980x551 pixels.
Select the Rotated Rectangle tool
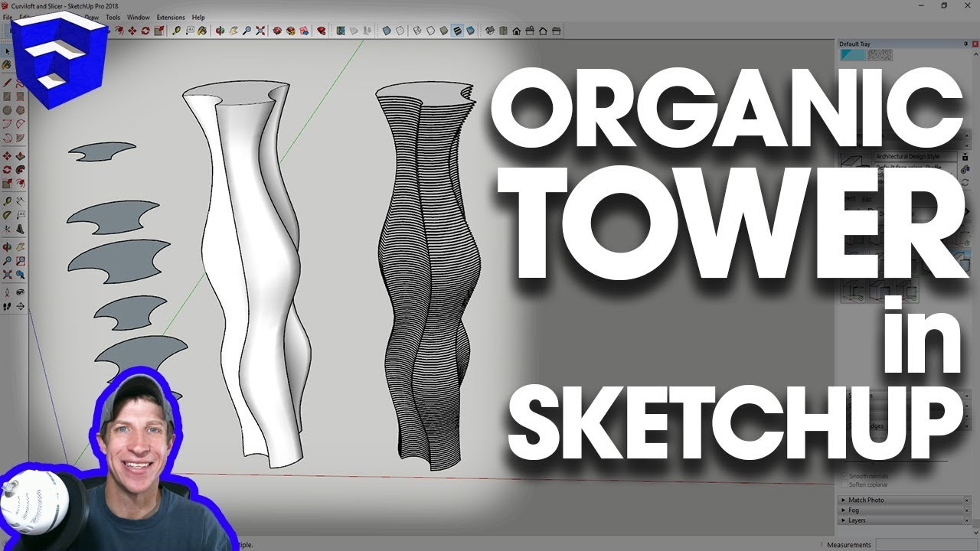[x=21, y=96]
